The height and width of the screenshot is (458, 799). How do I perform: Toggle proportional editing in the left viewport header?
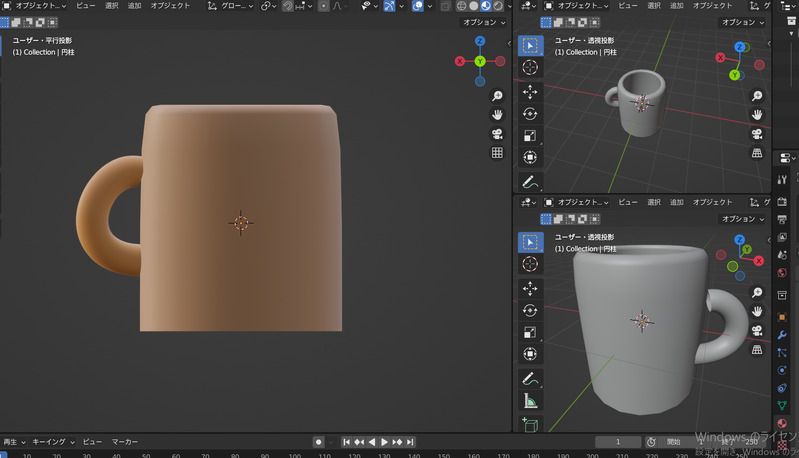pyautogui.click(x=323, y=6)
